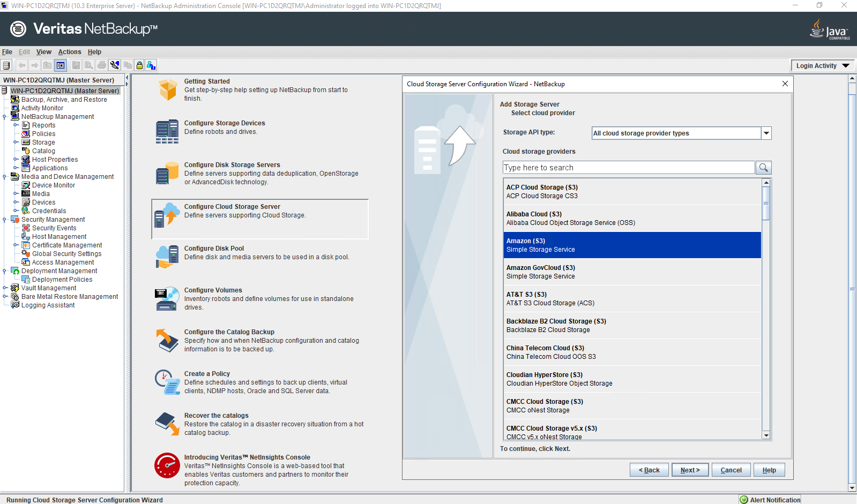Screen dimensions: 857x504
Task: Select Alibaba Cloud (S3) provider
Action: (x=632, y=219)
